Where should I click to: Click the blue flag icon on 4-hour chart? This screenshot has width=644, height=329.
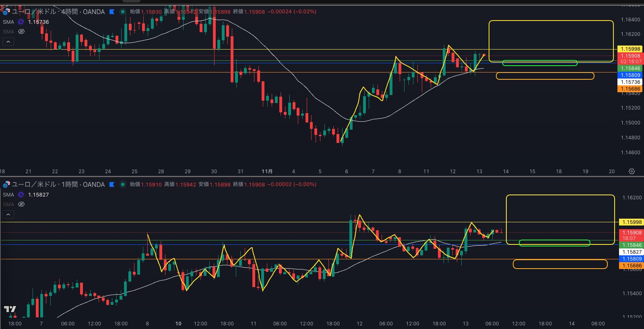click(x=112, y=12)
